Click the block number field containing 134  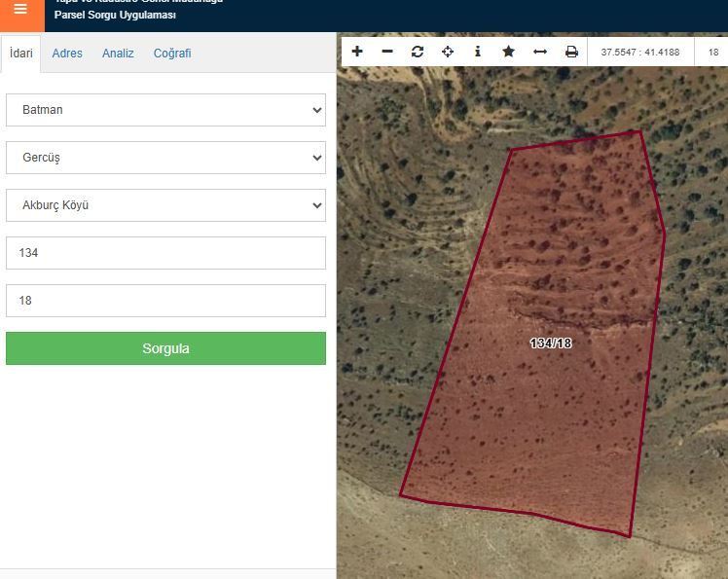(165, 253)
